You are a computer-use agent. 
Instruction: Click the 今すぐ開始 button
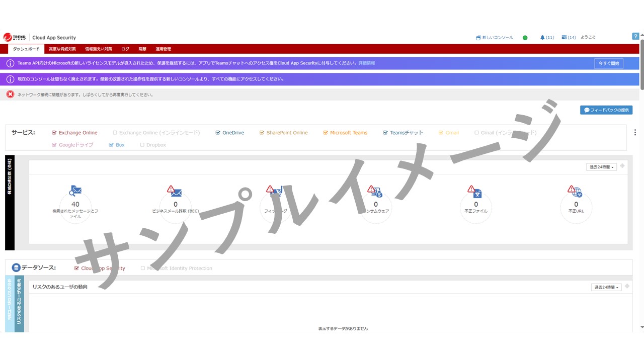[609, 63]
